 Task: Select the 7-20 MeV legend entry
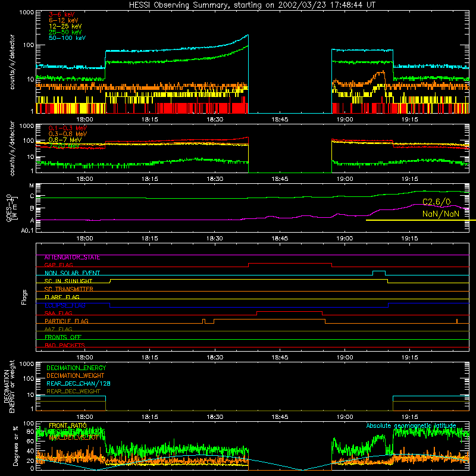click(64, 146)
